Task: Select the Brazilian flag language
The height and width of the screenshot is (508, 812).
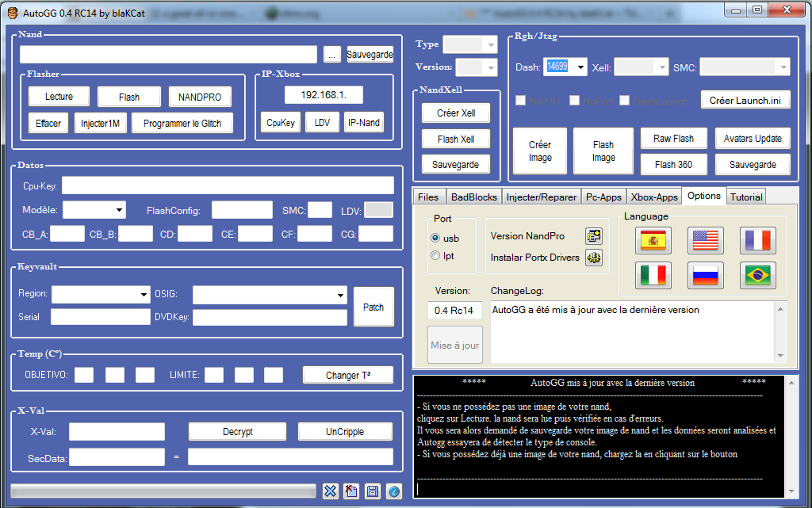Action: click(757, 275)
